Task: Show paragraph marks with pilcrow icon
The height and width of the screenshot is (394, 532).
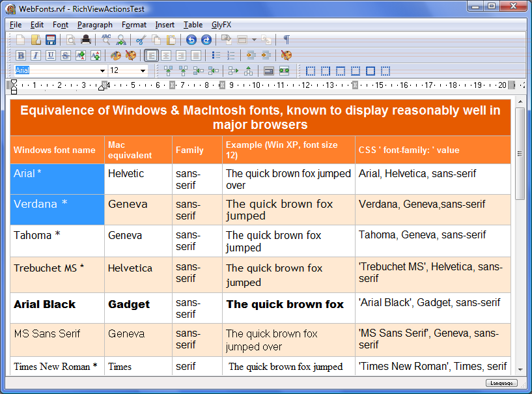Action: pyautogui.click(x=286, y=40)
